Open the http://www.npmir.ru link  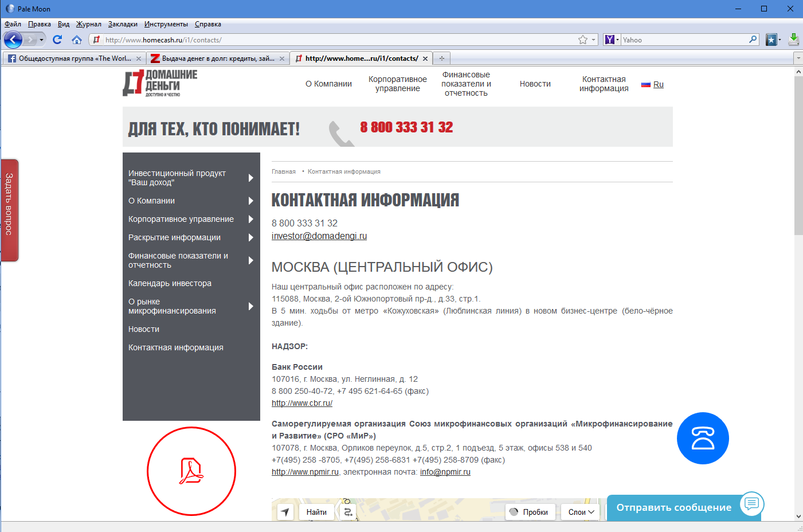(x=305, y=472)
